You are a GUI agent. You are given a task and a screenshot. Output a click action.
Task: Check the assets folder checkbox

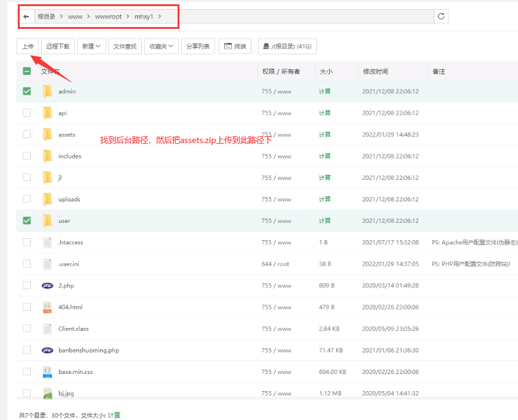[27, 134]
